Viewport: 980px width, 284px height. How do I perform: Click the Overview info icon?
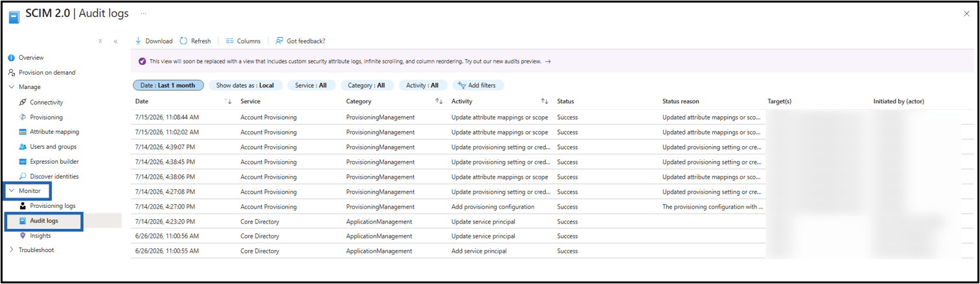(x=11, y=58)
